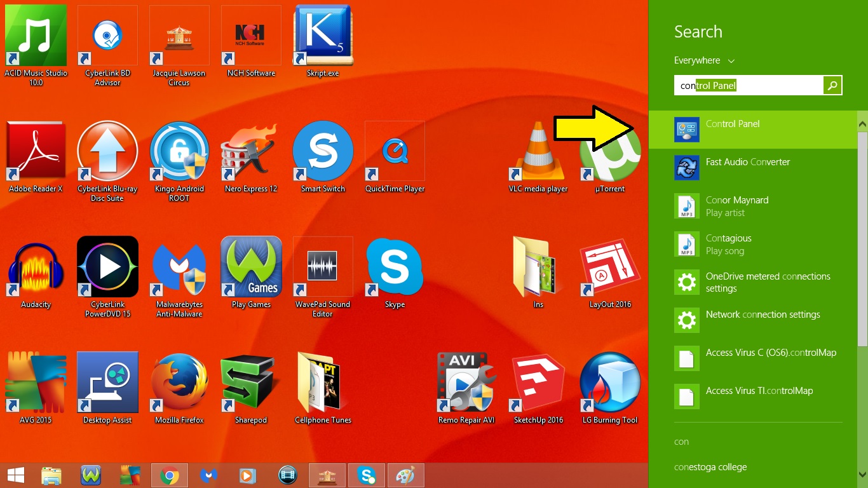Open ACID Music Studio 10.0 shortcut
This screenshot has width=868, height=488.
click(x=36, y=36)
